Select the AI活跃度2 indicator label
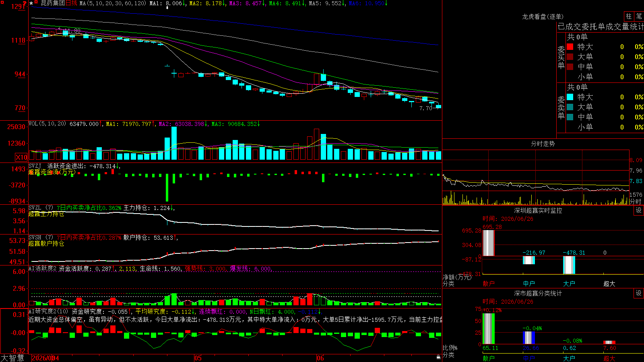This screenshot has height=362, width=644. tap(43, 268)
